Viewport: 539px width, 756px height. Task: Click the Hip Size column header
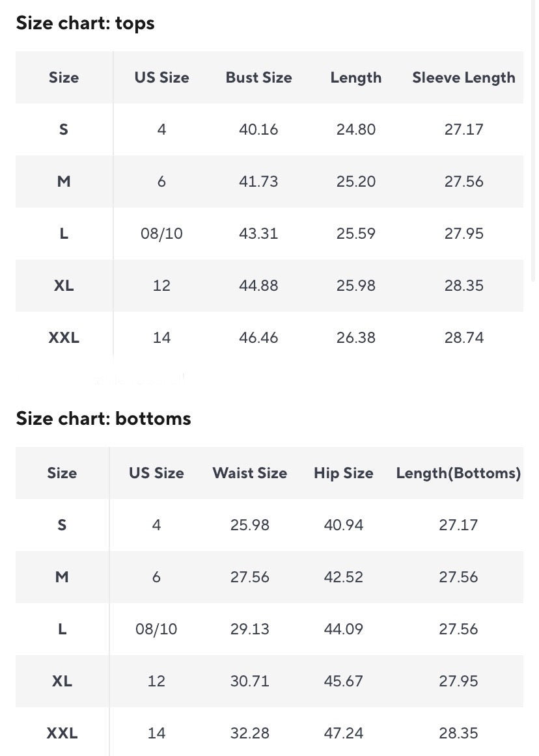click(x=343, y=473)
